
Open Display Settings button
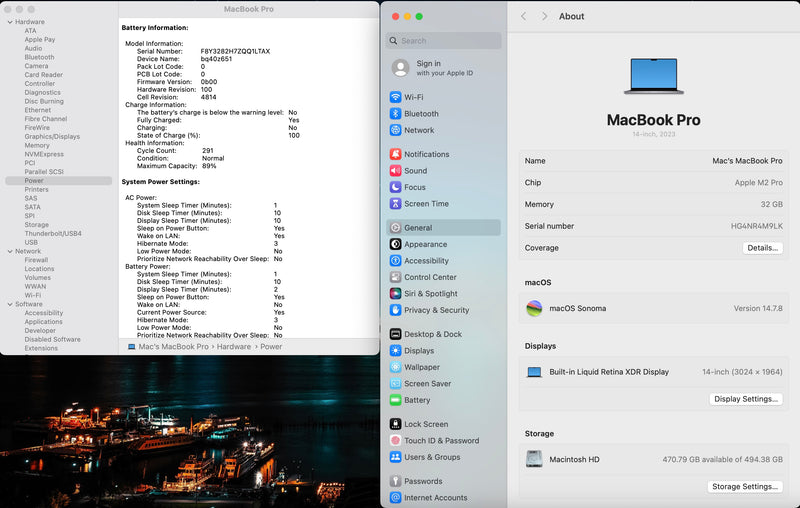coord(745,399)
